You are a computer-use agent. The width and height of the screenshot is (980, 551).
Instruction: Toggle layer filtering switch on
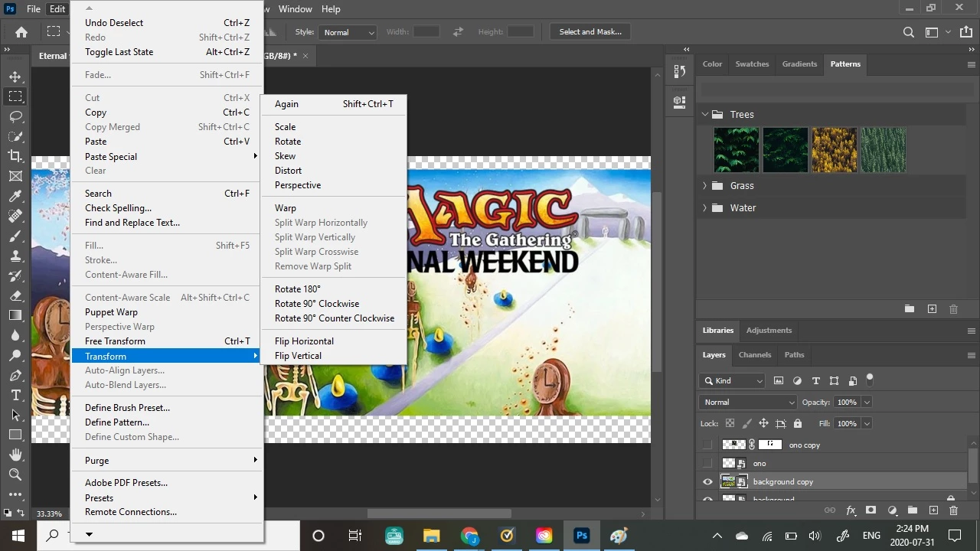pyautogui.click(x=869, y=379)
